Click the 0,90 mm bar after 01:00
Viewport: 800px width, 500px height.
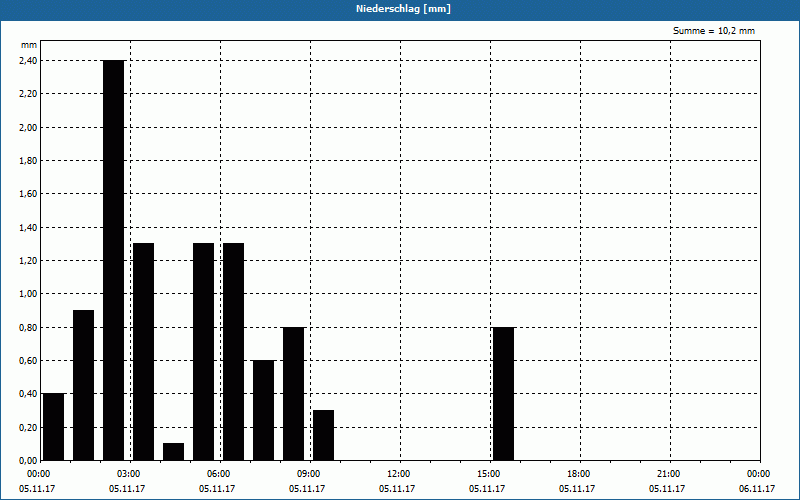84,385
